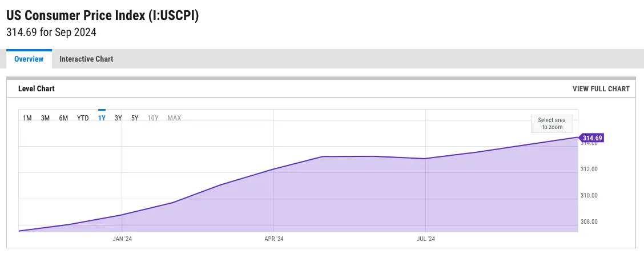Select the 1M time range

27,118
